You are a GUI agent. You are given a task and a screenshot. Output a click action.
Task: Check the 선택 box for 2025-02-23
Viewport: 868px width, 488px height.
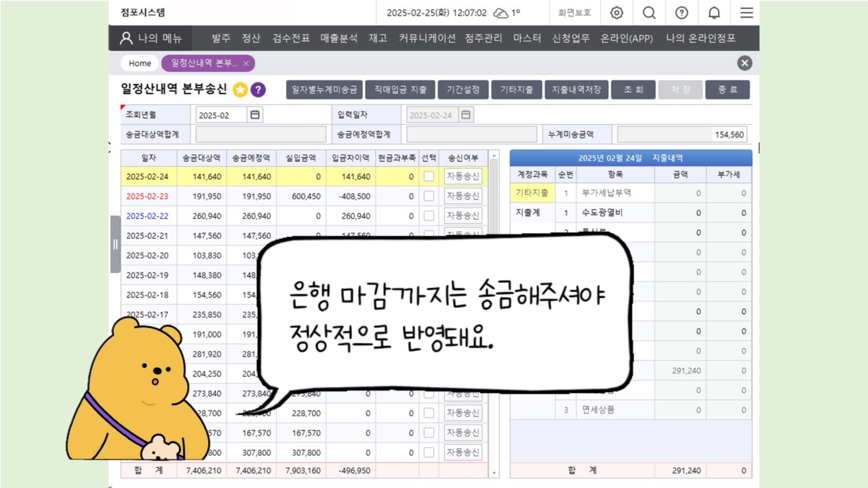click(429, 196)
